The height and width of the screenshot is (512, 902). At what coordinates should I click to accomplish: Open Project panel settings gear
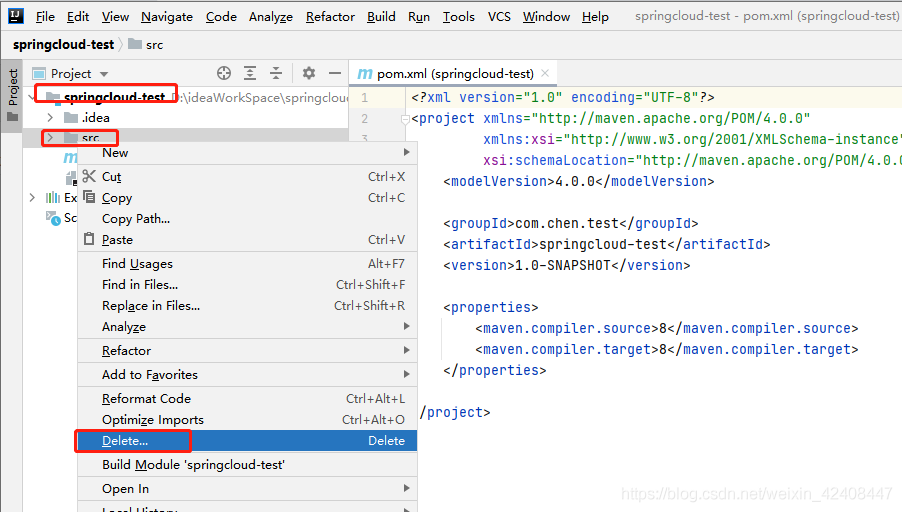pyautogui.click(x=309, y=73)
